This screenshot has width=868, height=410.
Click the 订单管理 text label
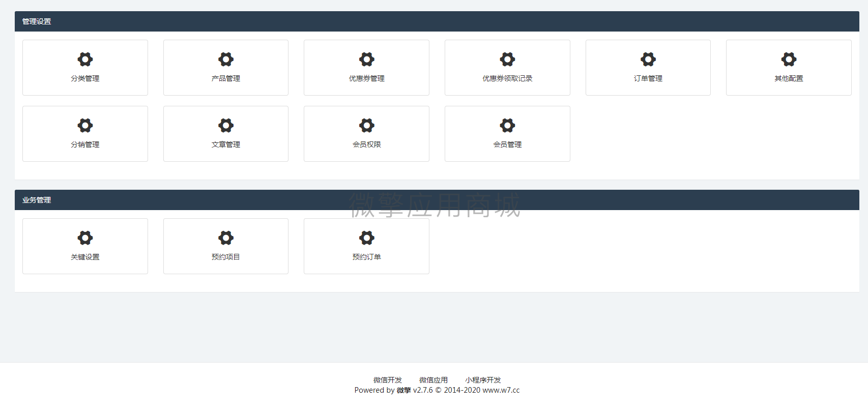(x=648, y=78)
